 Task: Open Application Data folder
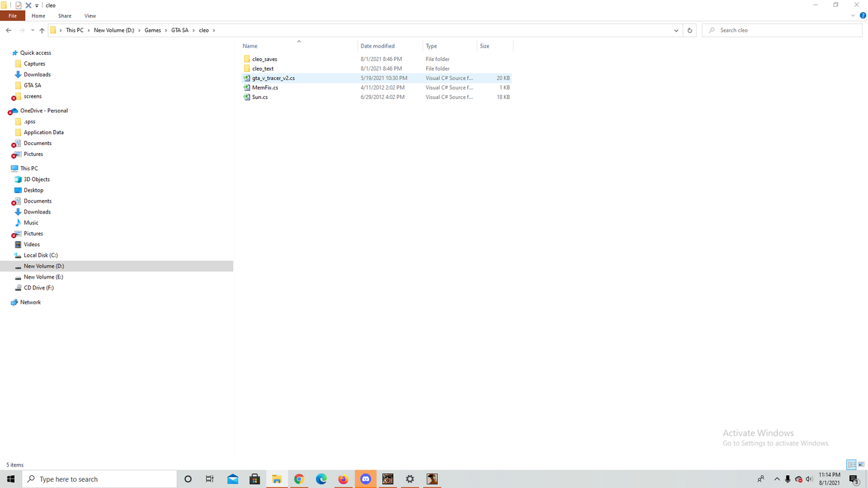[43, 132]
